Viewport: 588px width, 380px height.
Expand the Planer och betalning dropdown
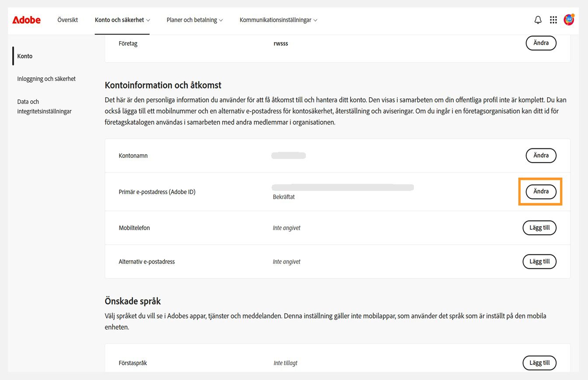[x=194, y=20]
